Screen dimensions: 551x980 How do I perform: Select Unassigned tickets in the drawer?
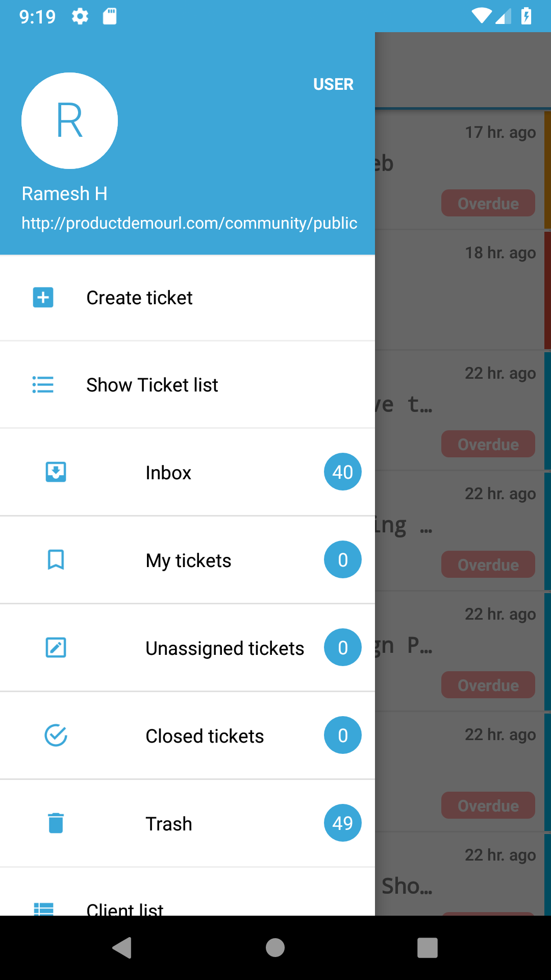(x=224, y=648)
